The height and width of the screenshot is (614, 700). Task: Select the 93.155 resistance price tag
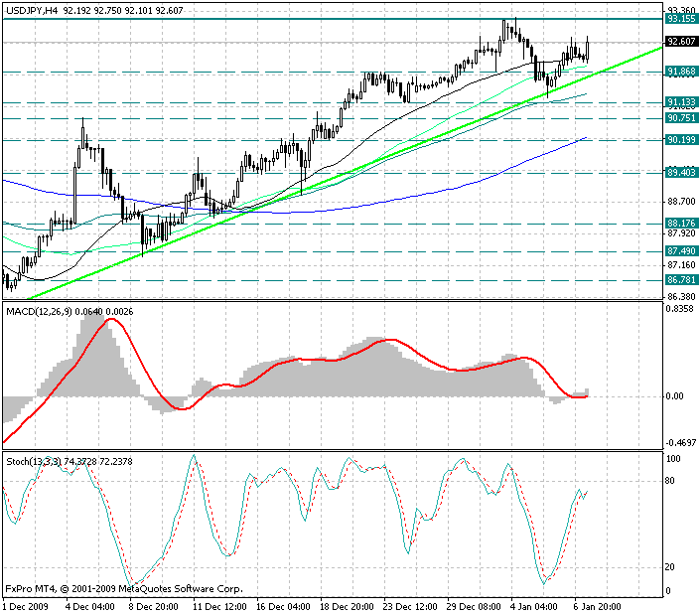680,19
